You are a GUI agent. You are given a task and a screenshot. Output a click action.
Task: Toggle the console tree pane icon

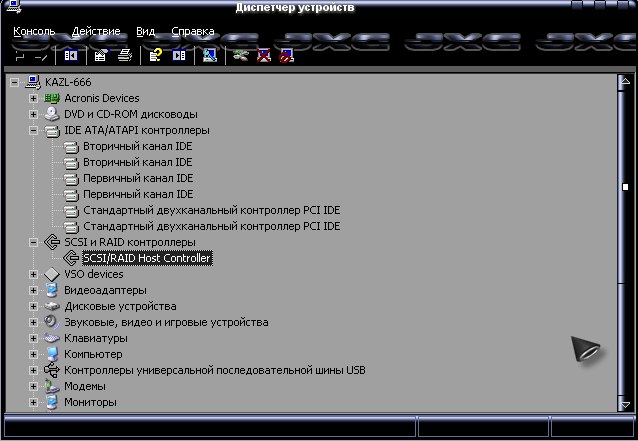pos(71,55)
